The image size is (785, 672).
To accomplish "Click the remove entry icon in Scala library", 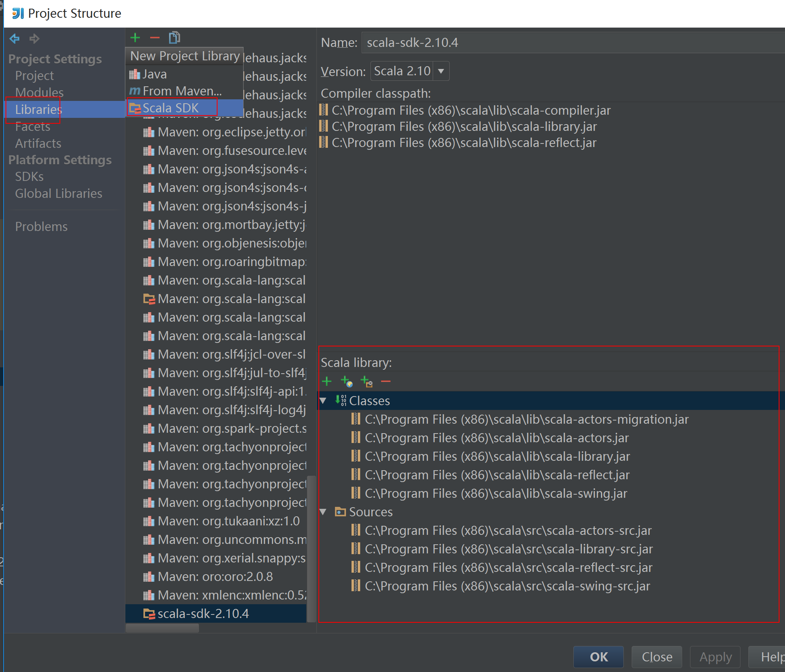I will (387, 382).
